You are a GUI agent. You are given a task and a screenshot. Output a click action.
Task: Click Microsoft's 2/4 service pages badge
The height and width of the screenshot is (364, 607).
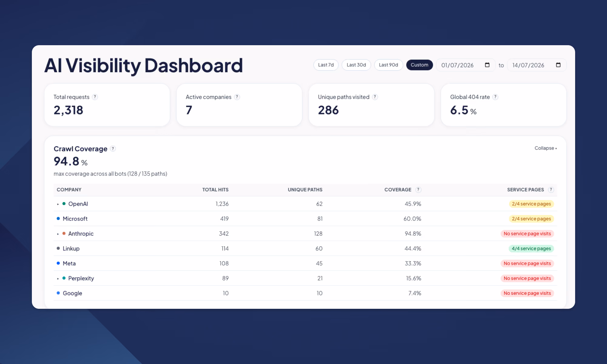531,219
